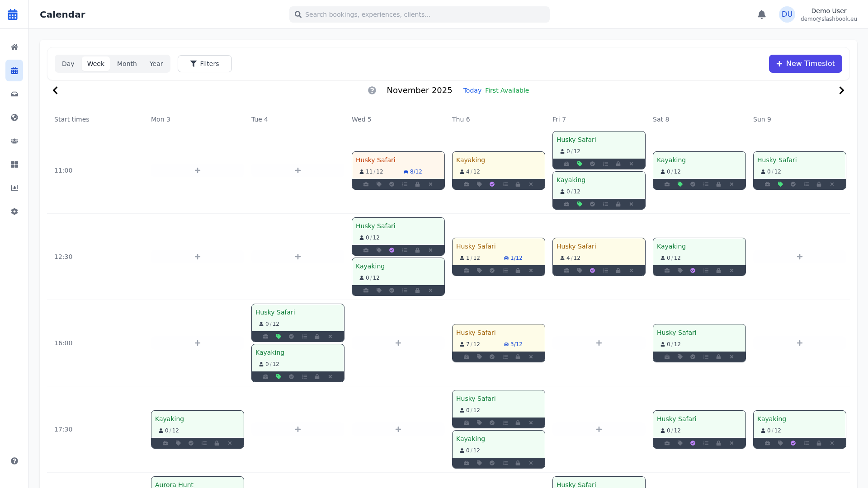Open the clients section in the sidebar
The height and width of the screenshot is (488, 868).
pos(14,141)
